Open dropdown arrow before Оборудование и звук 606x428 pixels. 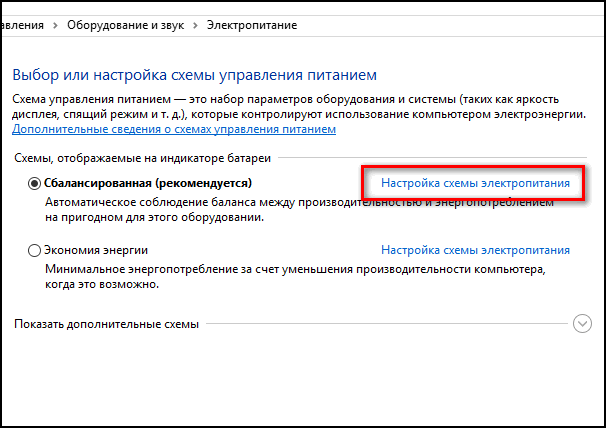(55, 26)
